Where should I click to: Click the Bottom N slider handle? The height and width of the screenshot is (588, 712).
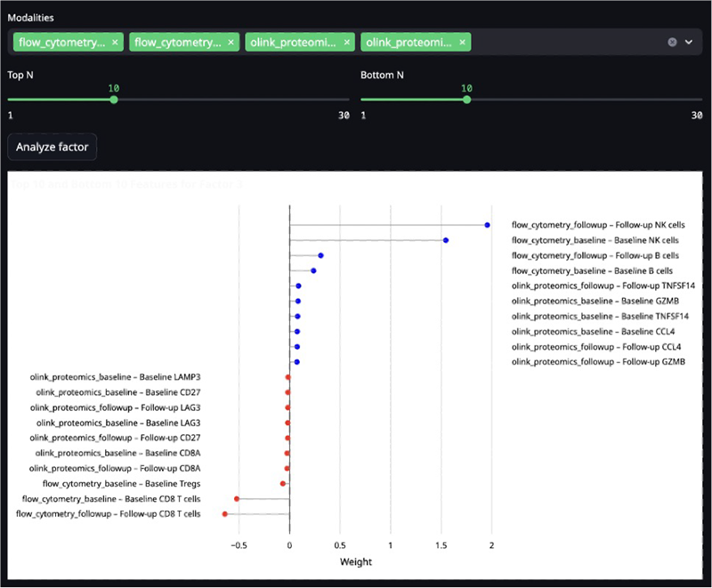(467, 100)
